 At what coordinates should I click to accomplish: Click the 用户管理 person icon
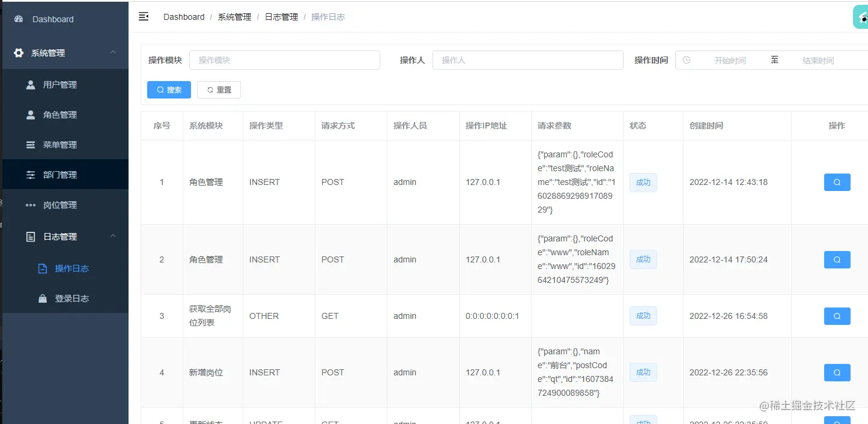click(x=31, y=85)
